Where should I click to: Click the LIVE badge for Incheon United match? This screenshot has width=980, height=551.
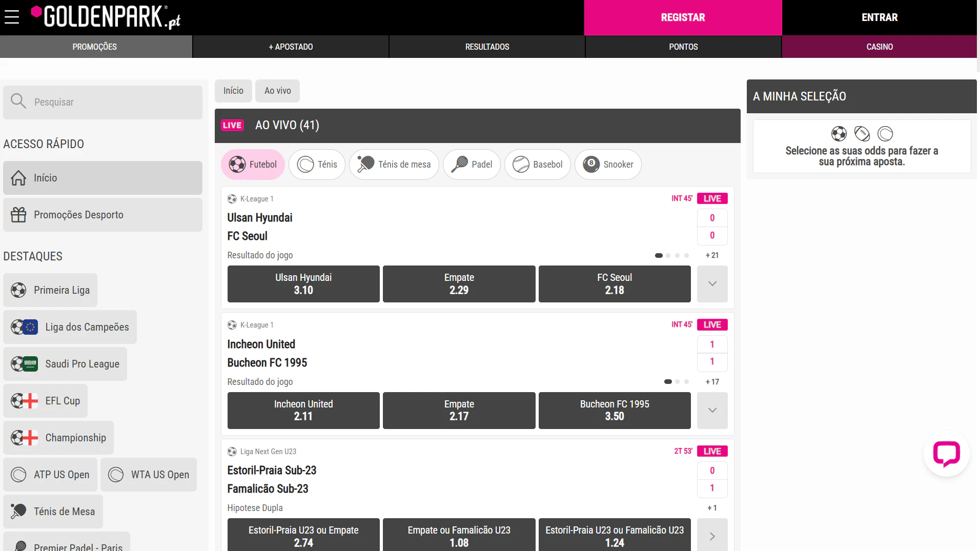712,324
